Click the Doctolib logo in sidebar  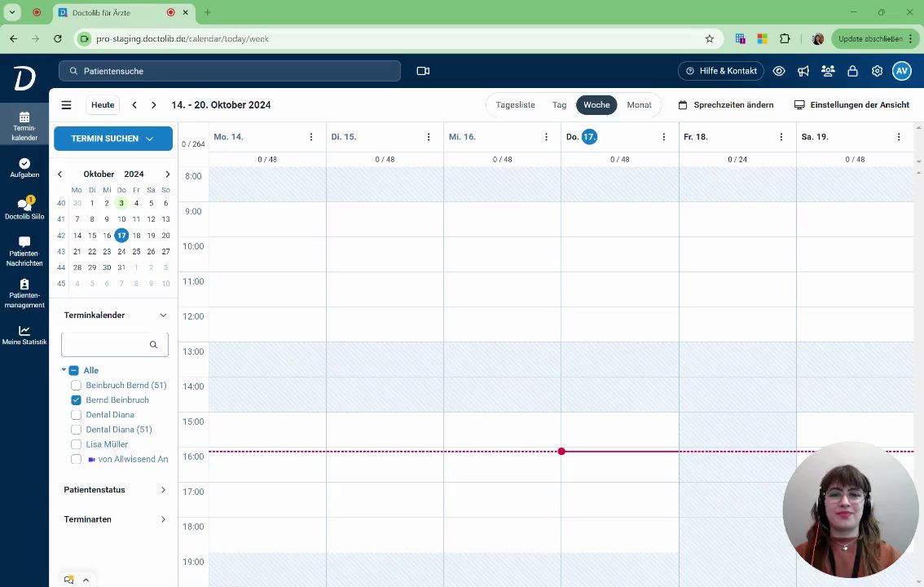tap(24, 78)
